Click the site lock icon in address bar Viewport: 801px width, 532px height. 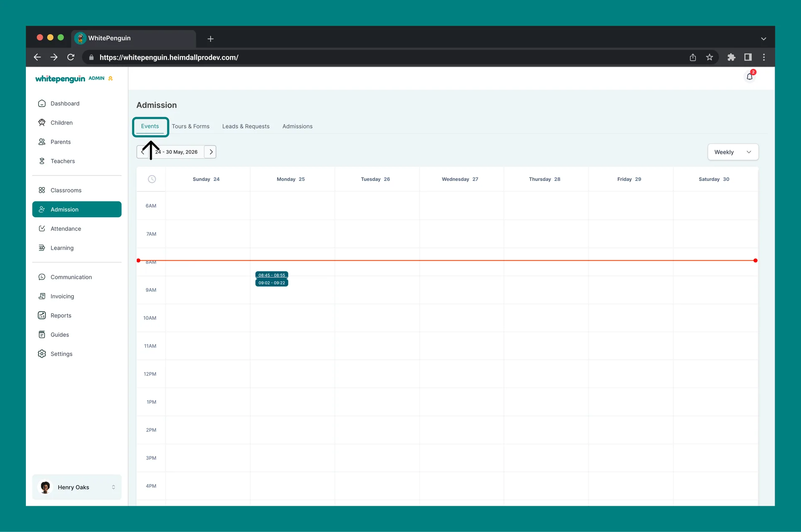point(91,58)
